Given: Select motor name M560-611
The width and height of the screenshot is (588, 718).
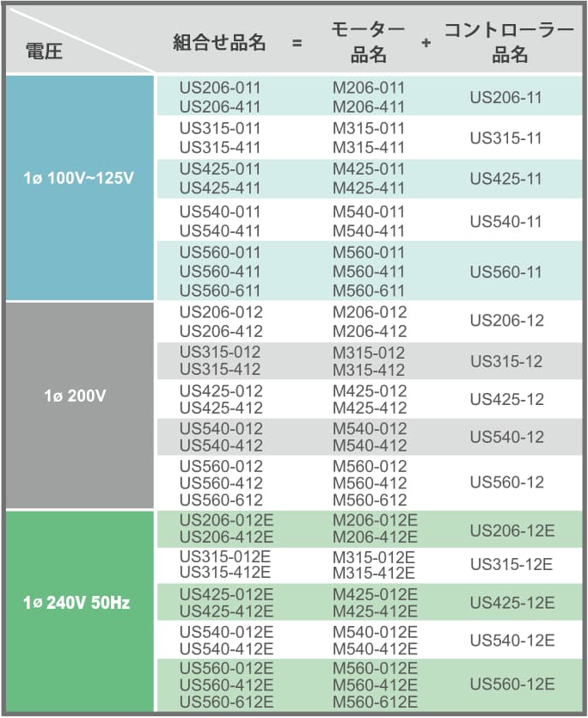Looking at the screenshot, I should pos(368,291).
